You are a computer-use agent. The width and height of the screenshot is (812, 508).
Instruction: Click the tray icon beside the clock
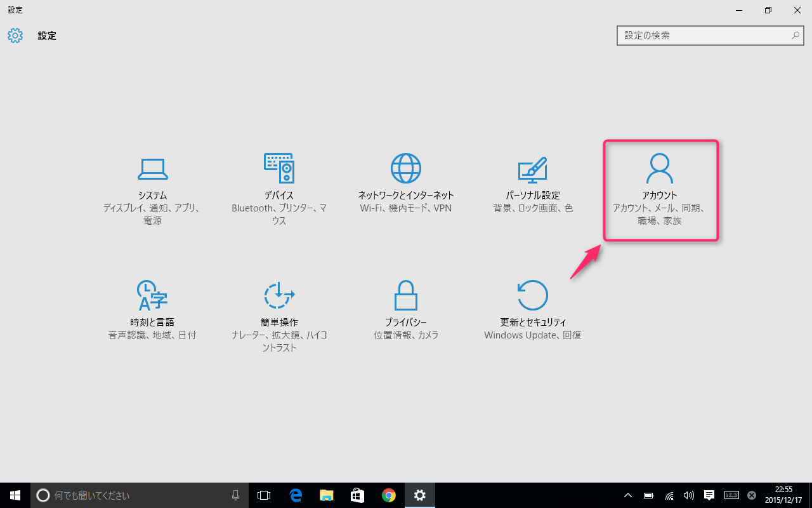click(752, 495)
